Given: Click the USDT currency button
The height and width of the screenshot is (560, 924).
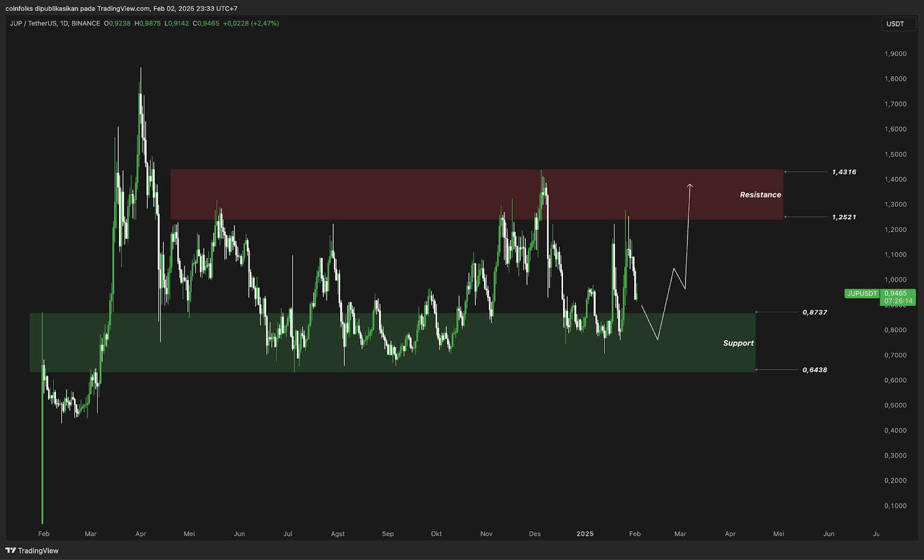Looking at the screenshot, I should coord(898,24).
